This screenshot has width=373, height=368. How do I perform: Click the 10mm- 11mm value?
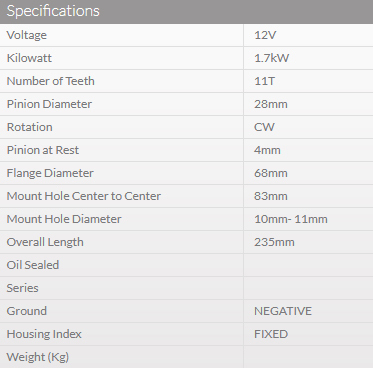coord(291,219)
